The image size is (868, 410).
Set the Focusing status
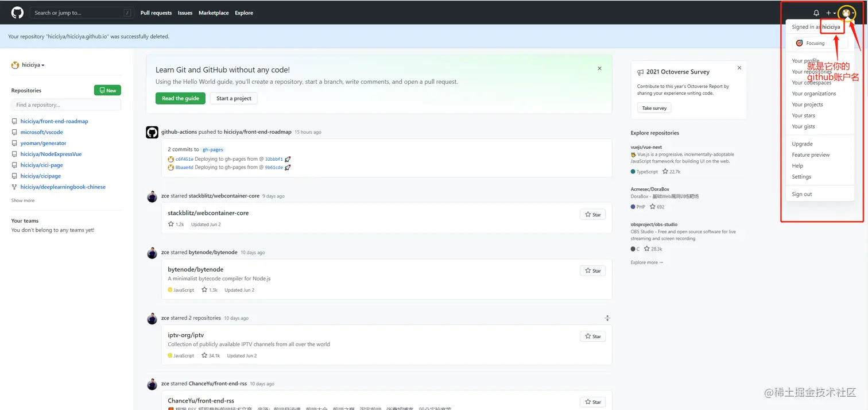click(820, 43)
